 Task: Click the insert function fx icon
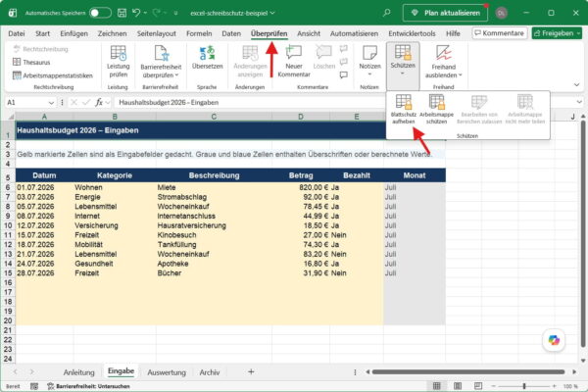click(99, 102)
